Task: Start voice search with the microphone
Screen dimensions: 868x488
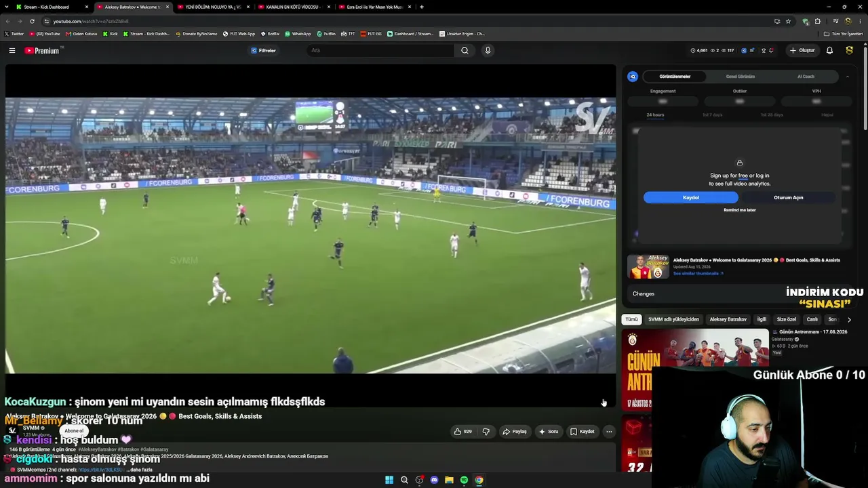Action: (x=487, y=50)
